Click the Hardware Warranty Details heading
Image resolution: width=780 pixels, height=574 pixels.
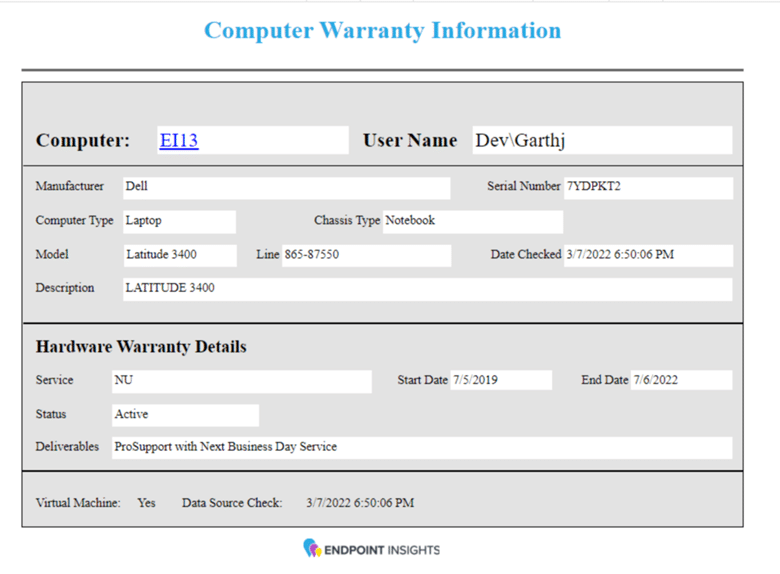141,347
